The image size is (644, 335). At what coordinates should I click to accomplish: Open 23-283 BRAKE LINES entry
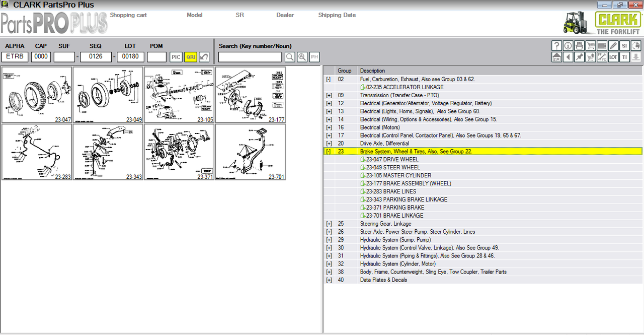pos(388,192)
